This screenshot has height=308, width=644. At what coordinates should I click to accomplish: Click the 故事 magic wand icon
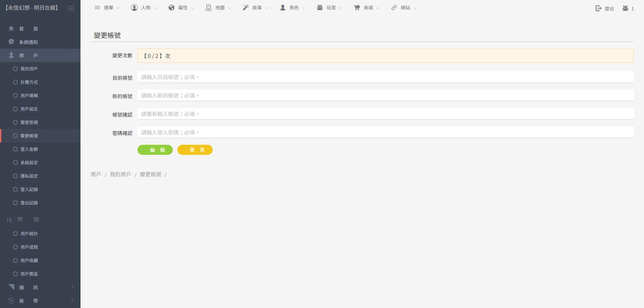[246, 8]
